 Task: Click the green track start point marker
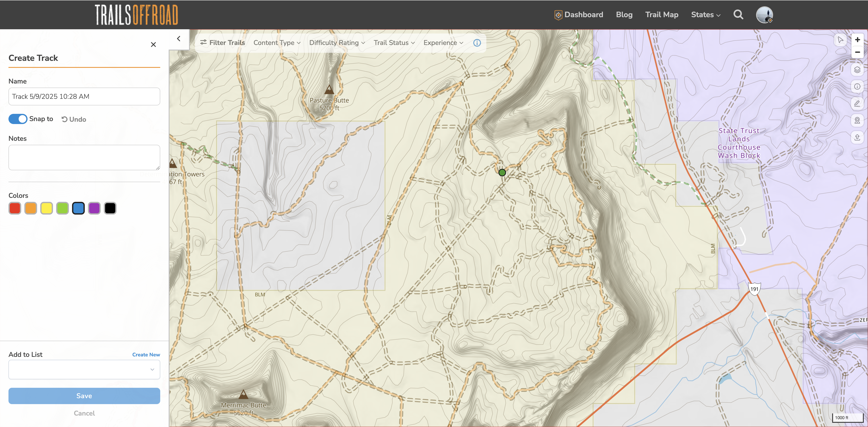click(502, 173)
